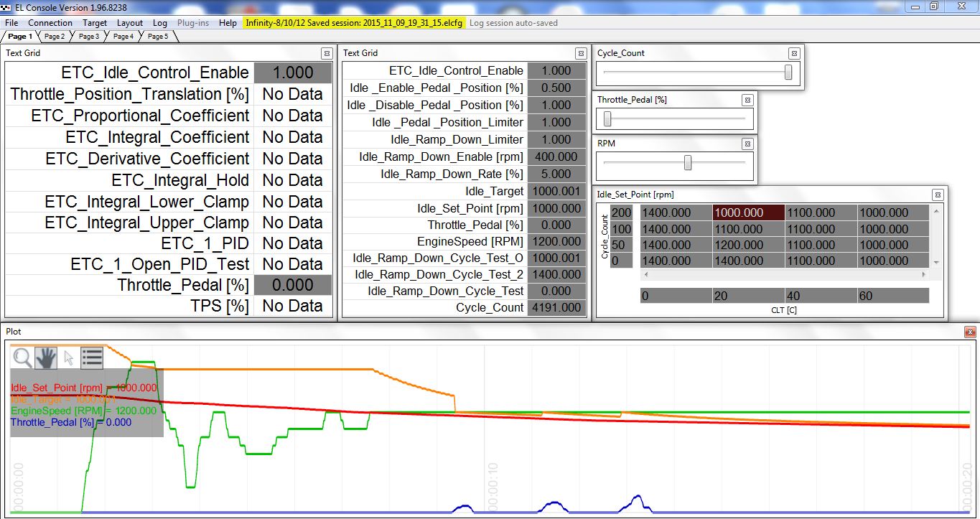Open the Target menu
980x519 pixels.
pos(95,23)
